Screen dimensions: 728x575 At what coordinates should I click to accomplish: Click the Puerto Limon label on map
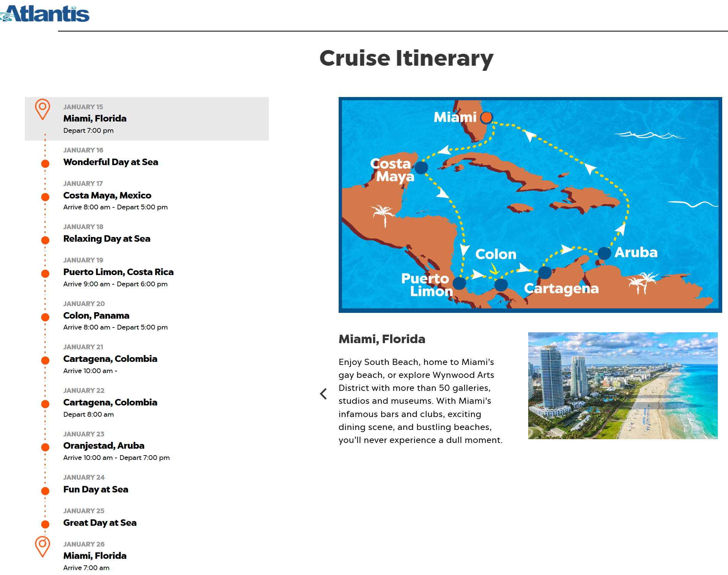click(427, 285)
